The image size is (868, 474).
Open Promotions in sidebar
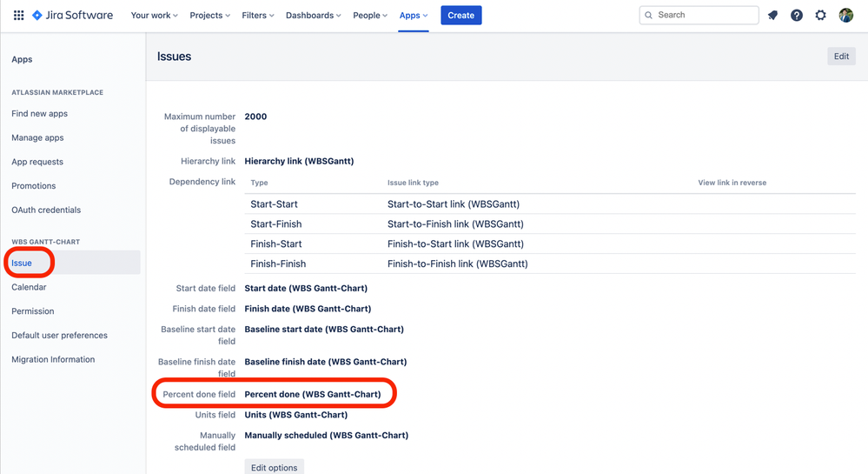(x=34, y=186)
